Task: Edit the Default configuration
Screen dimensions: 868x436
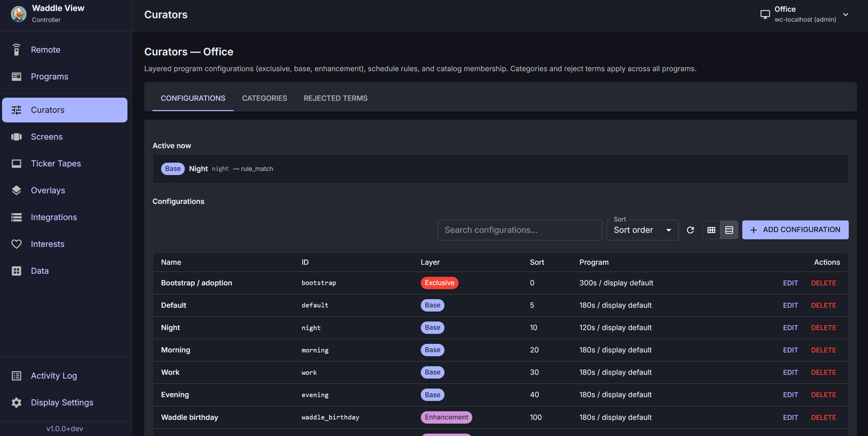Action: click(790, 305)
